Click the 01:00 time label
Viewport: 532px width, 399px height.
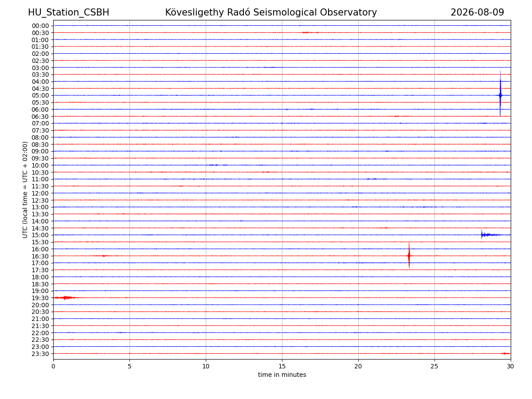tap(40, 40)
